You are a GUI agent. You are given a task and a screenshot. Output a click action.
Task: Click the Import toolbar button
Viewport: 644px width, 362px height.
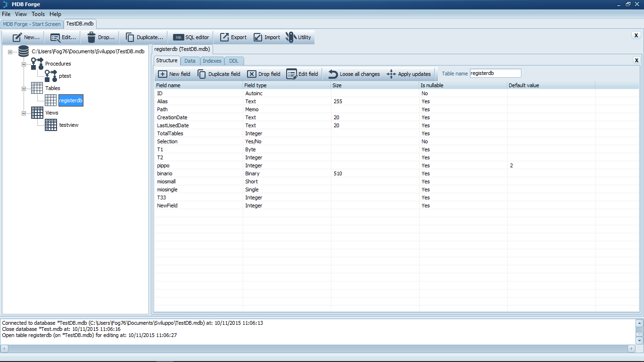(267, 37)
